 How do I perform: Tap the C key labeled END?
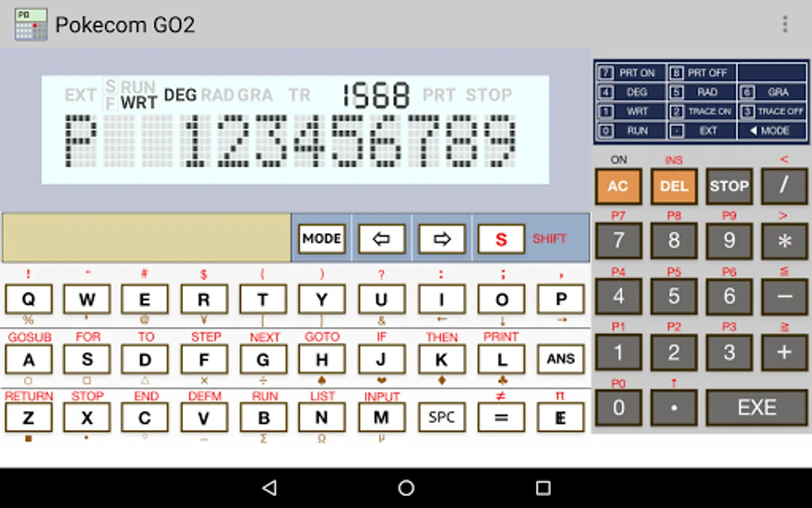tap(145, 418)
